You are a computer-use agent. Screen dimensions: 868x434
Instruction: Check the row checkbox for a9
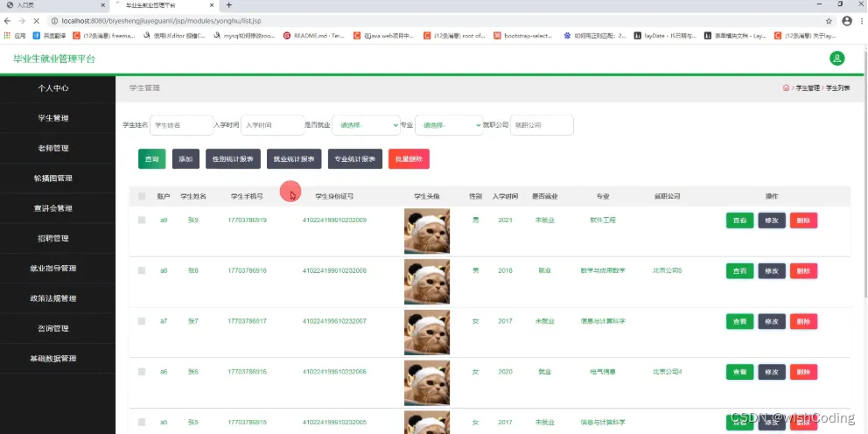[142, 220]
